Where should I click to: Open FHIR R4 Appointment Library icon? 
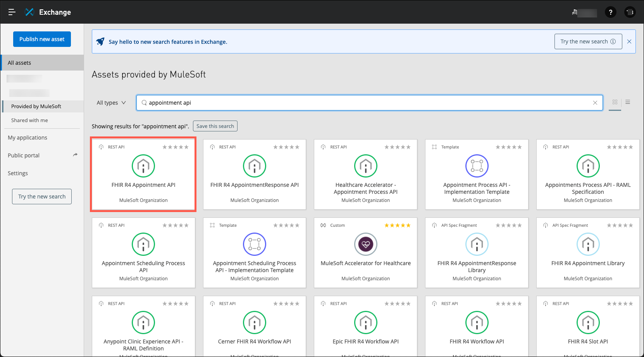588,244
